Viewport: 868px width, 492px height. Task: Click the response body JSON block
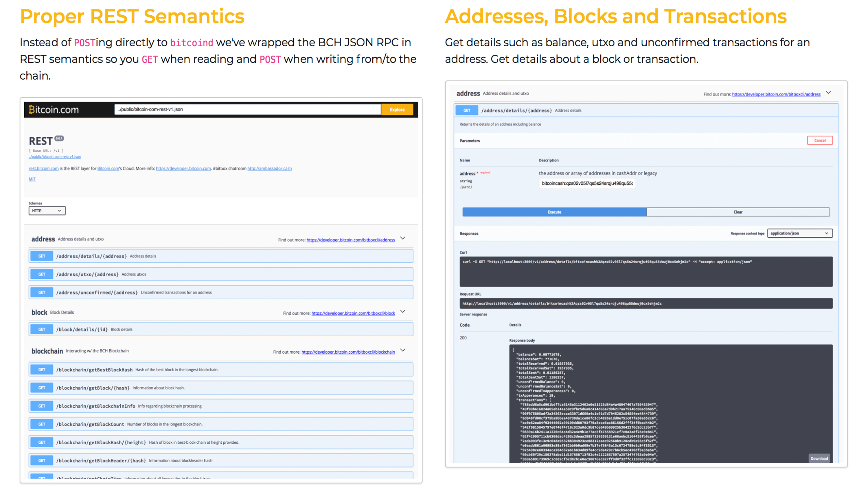(x=671, y=404)
